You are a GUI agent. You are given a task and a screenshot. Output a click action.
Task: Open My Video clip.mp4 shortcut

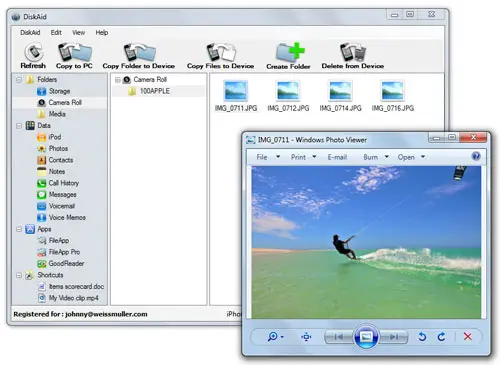pyautogui.click(x=68, y=298)
